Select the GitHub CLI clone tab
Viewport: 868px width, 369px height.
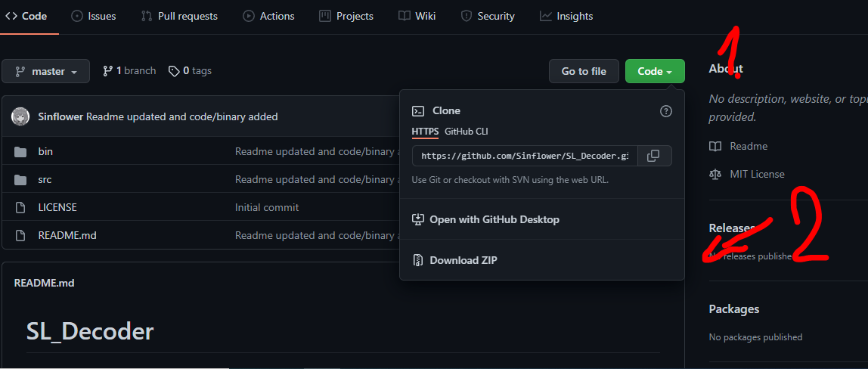467,132
